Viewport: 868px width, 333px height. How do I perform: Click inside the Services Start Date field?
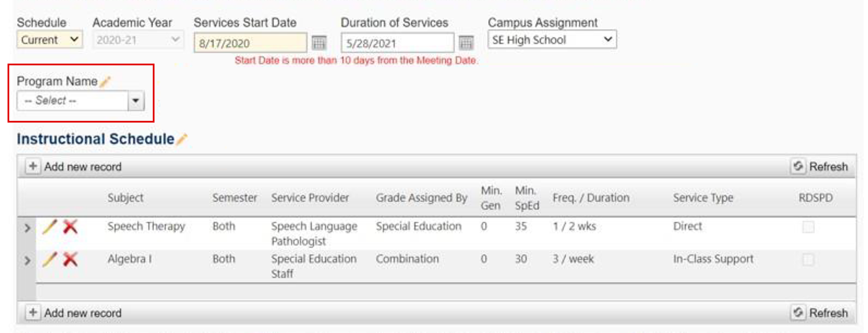[249, 42]
